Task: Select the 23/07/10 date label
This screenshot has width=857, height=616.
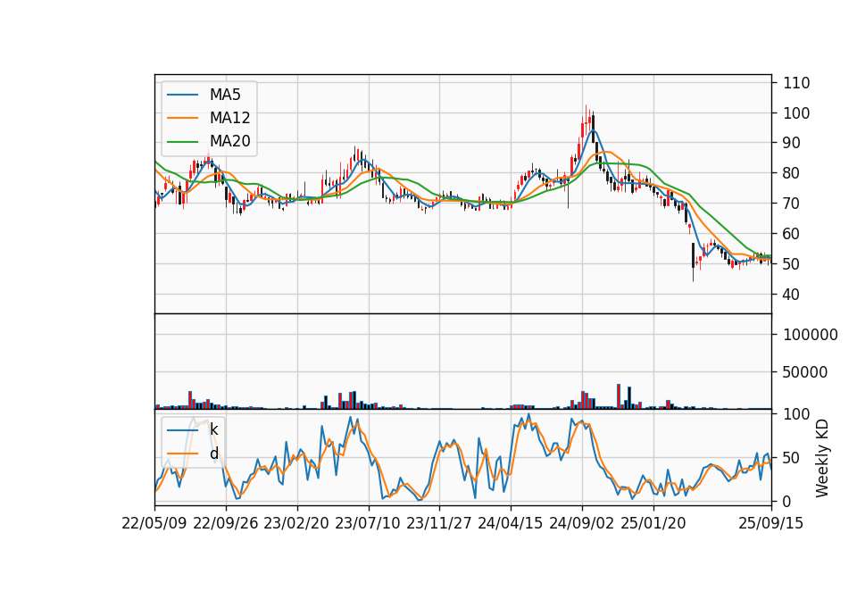Action: point(368,523)
